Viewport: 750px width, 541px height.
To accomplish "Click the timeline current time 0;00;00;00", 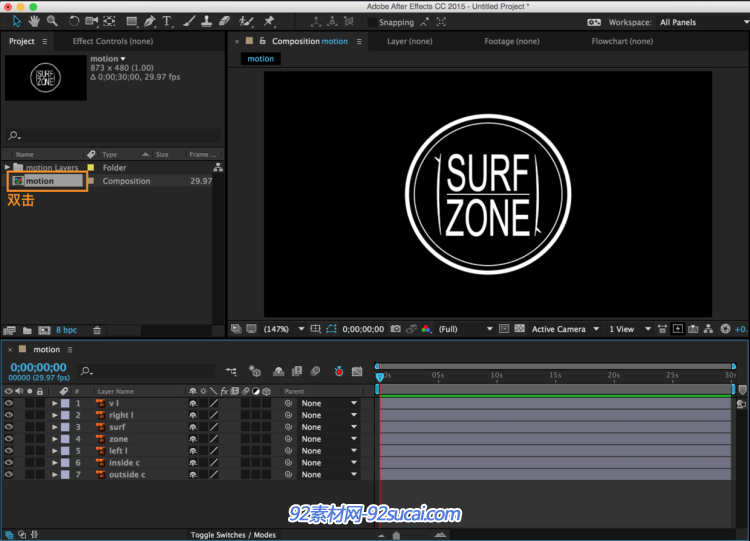I will 38,367.
